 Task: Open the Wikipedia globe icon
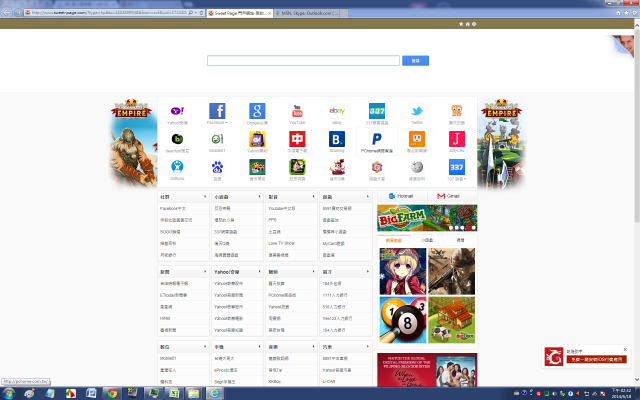417,167
